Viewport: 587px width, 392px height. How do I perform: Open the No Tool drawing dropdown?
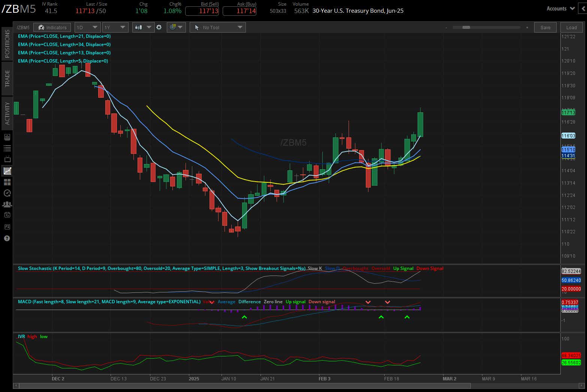[x=217, y=27]
